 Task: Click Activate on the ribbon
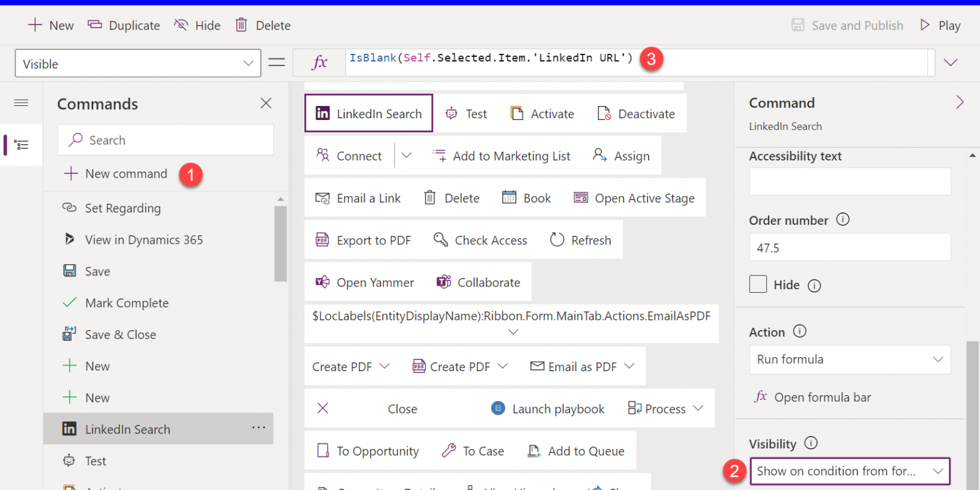542,114
